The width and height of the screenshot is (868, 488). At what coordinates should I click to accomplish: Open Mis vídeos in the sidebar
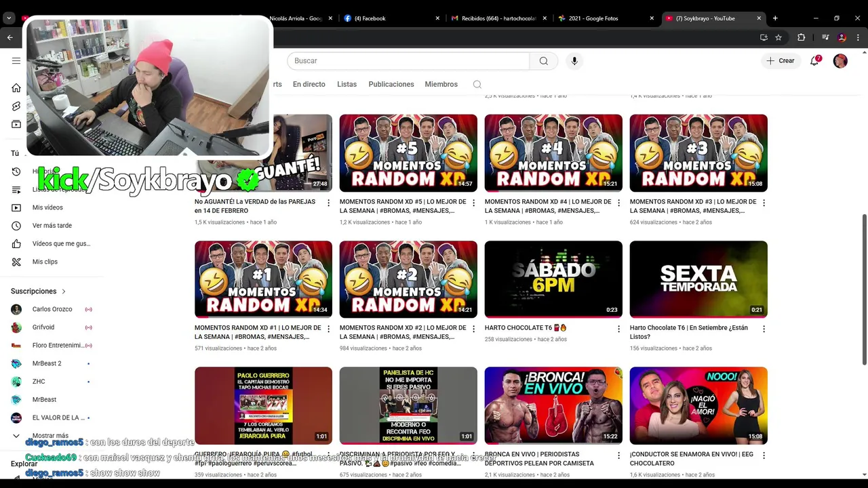coord(47,207)
